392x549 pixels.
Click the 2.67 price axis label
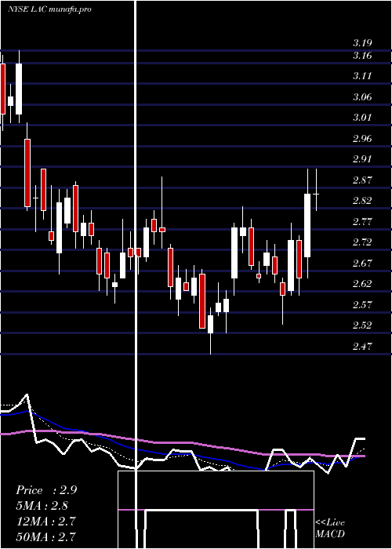click(362, 263)
